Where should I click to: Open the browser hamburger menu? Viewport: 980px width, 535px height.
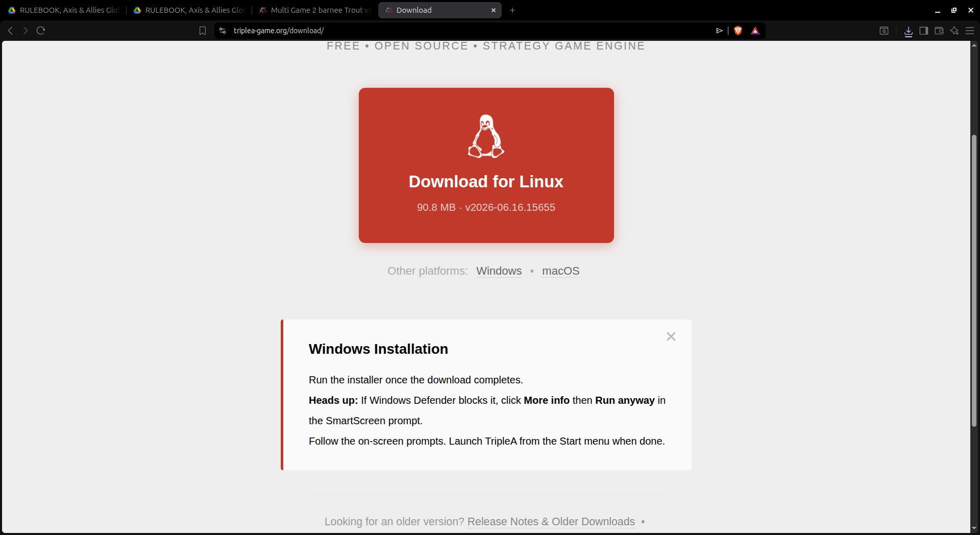pos(970,31)
